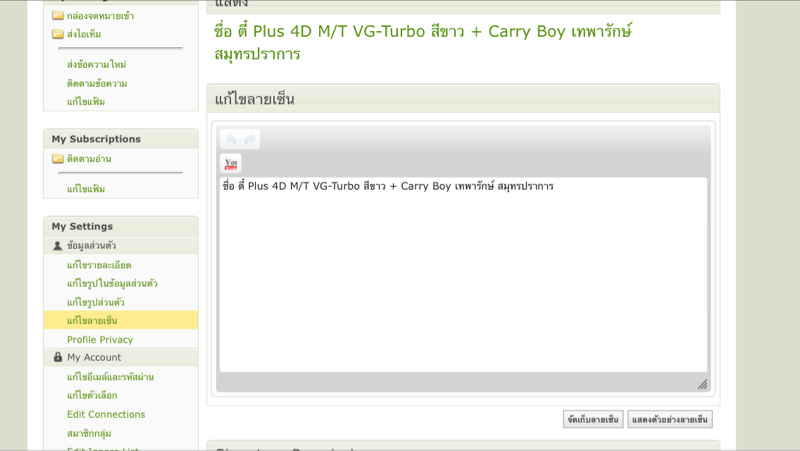
Task: Open the แก้ไขลายเซ็น menu item
Action: [92, 321]
